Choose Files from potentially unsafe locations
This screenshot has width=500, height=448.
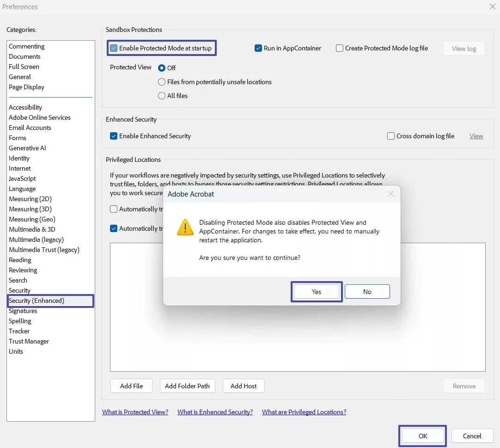[x=162, y=82]
